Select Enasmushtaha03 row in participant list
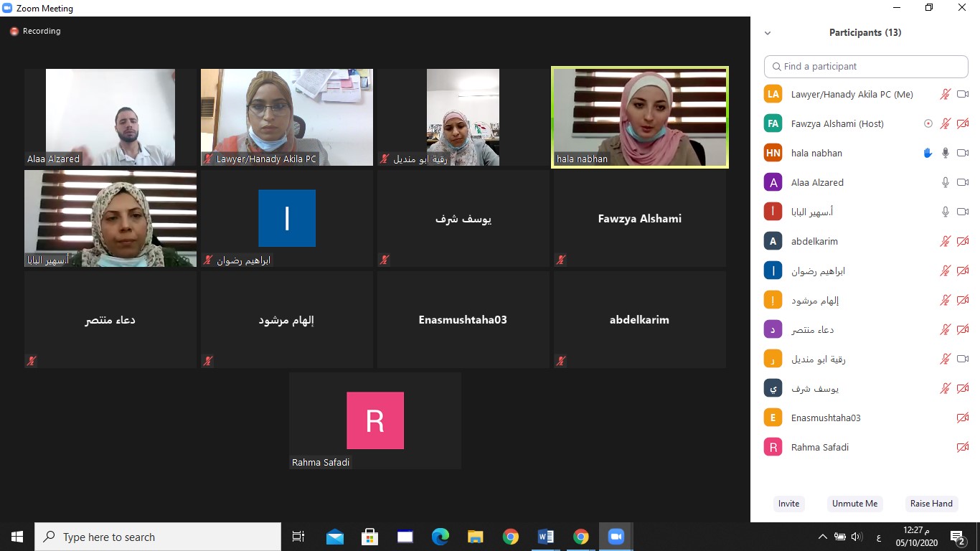 [x=866, y=418]
